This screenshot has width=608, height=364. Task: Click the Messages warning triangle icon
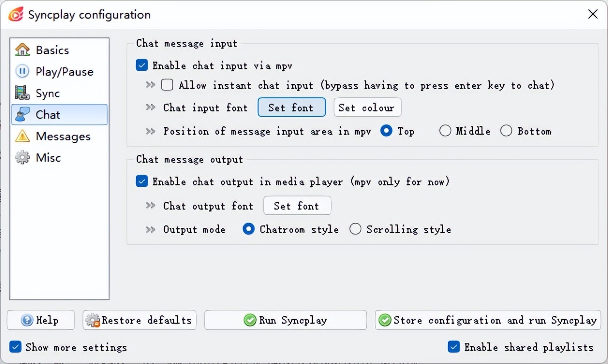[x=22, y=136]
